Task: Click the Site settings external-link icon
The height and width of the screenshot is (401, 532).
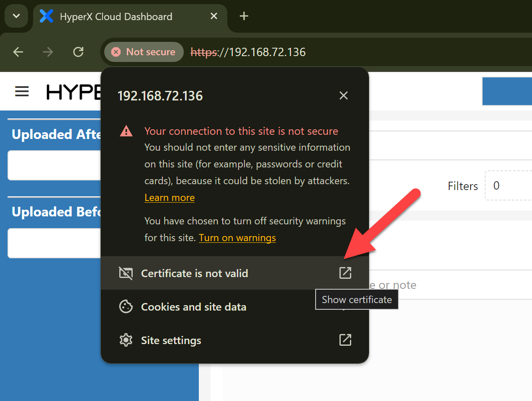Action: (345, 340)
